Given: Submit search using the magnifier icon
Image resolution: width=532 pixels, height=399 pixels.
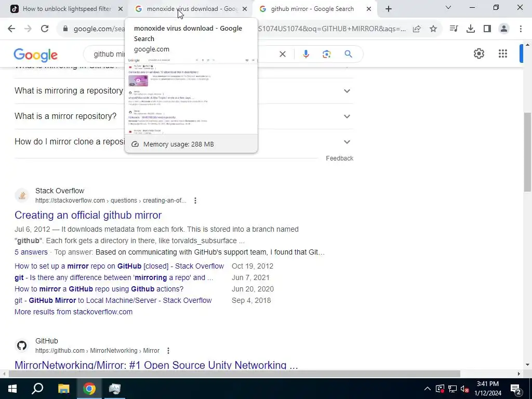Looking at the screenshot, I should 348,54.
